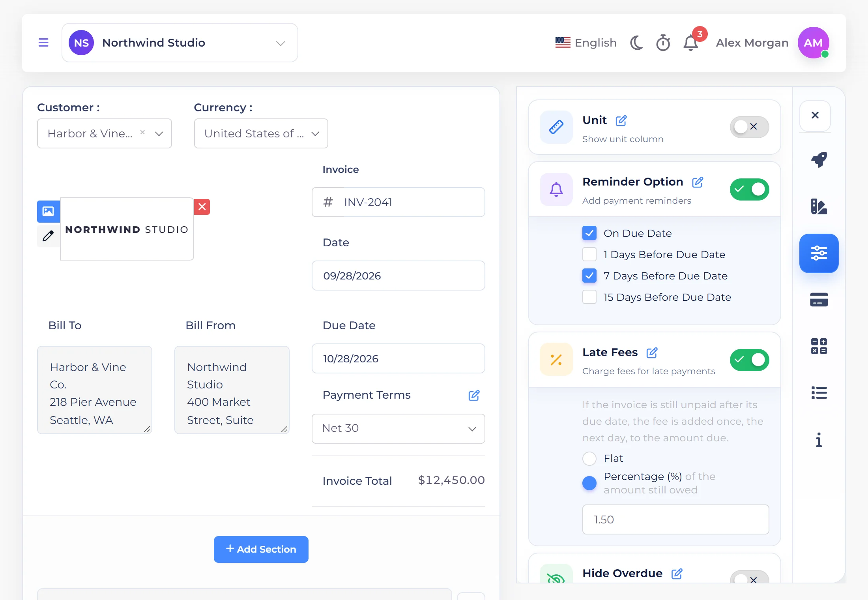Open the credit card payment sidebar tab
868x600 pixels.
pos(819,300)
